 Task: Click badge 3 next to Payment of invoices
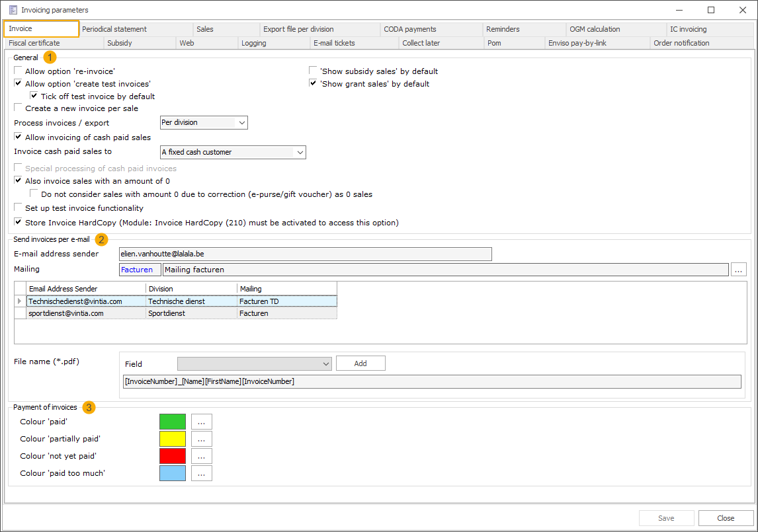click(89, 408)
